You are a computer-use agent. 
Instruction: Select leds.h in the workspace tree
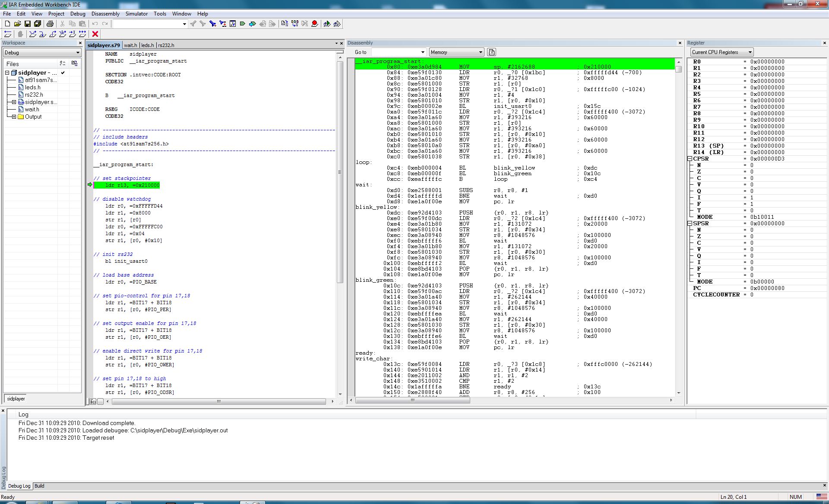click(x=32, y=87)
